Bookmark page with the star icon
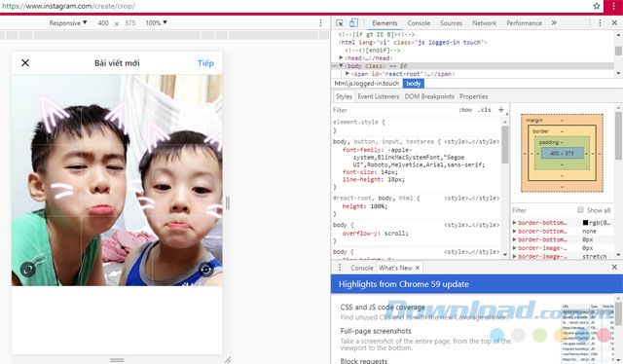The image size is (623, 364). coord(596,6)
